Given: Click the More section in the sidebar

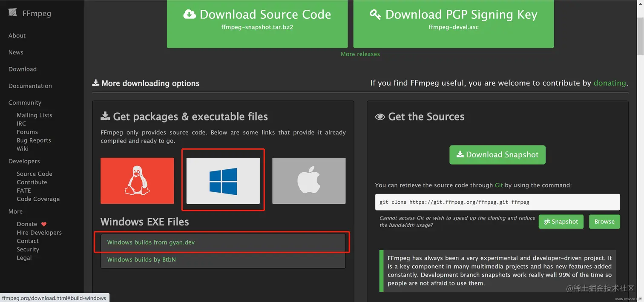Looking at the screenshot, I should pos(15,211).
